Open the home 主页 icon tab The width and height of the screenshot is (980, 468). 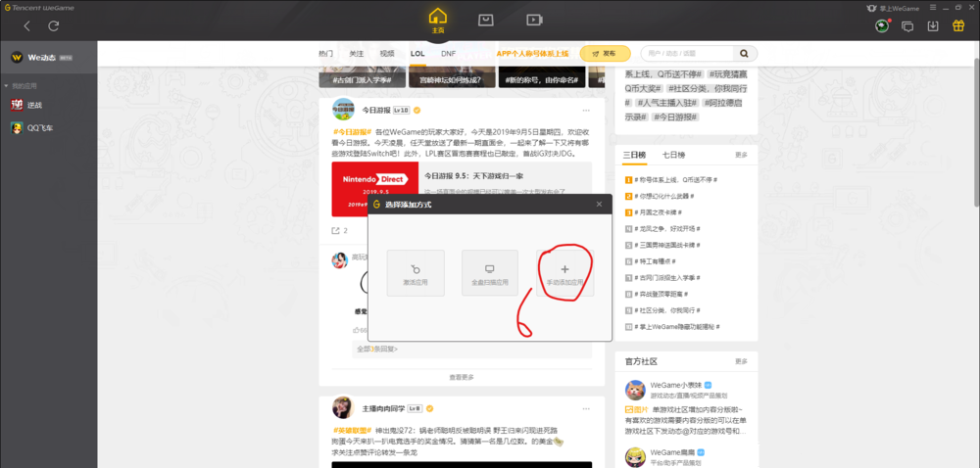coord(438,20)
